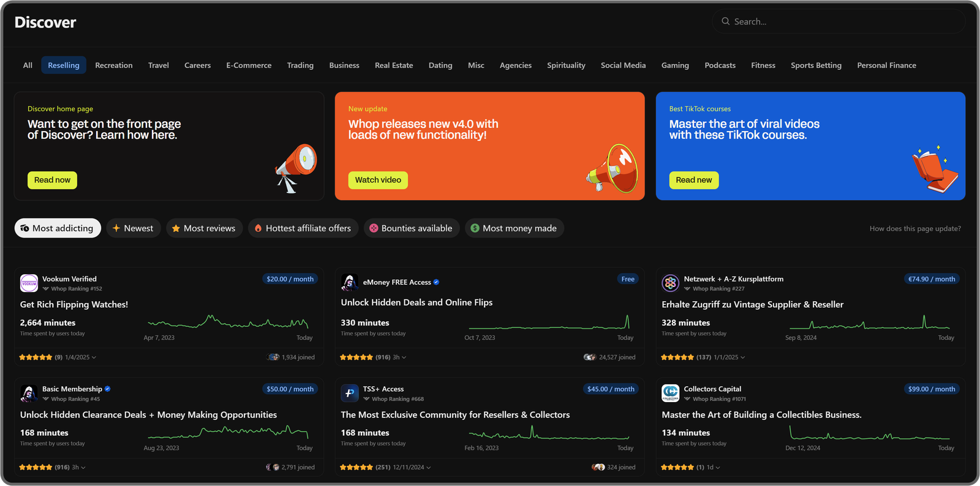Screen dimensions: 980x486
Task: Open the All category tab
Action: pyautogui.click(x=28, y=65)
